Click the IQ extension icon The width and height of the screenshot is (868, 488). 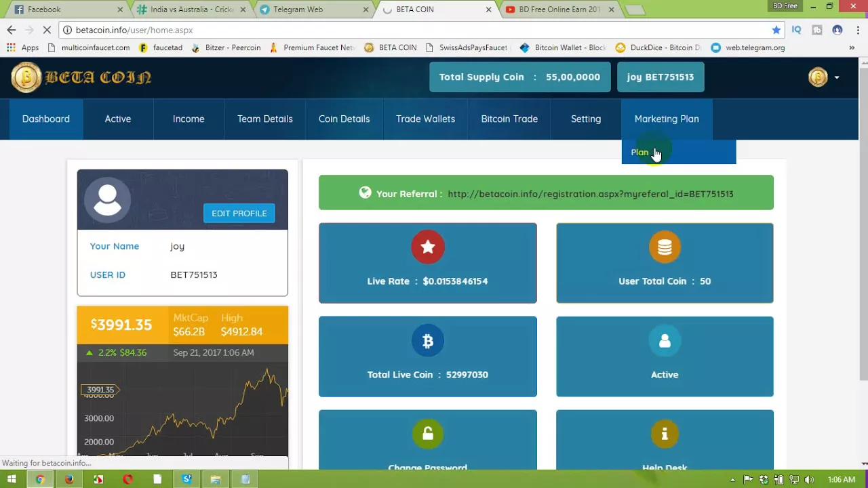coord(797,30)
